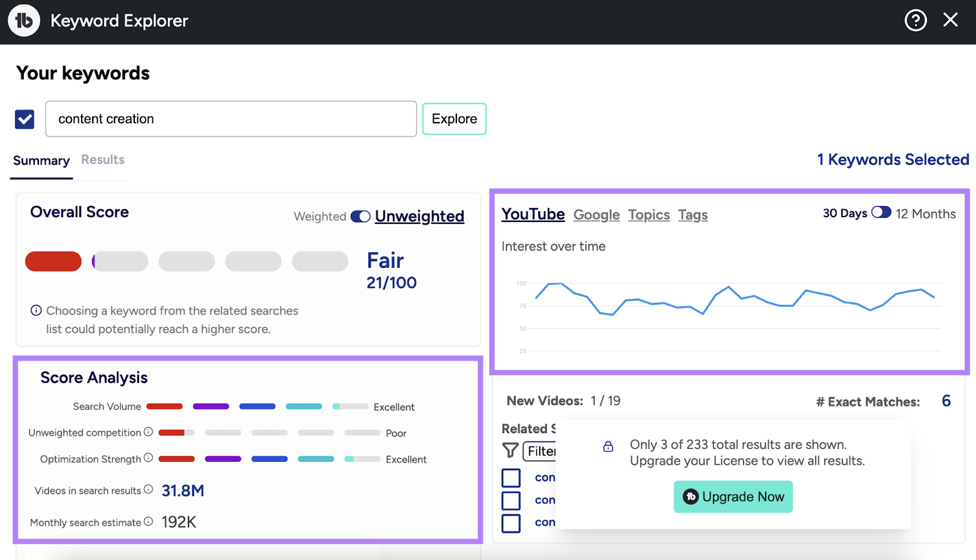Viewport: 976px width, 560px height.
Task: Click the Weighted label
Action: tap(320, 217)
